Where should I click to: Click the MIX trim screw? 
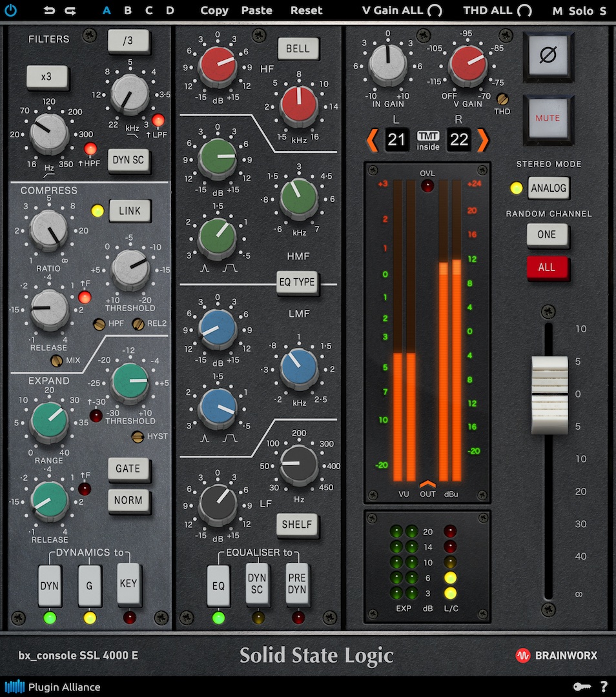tap(56, 361)
